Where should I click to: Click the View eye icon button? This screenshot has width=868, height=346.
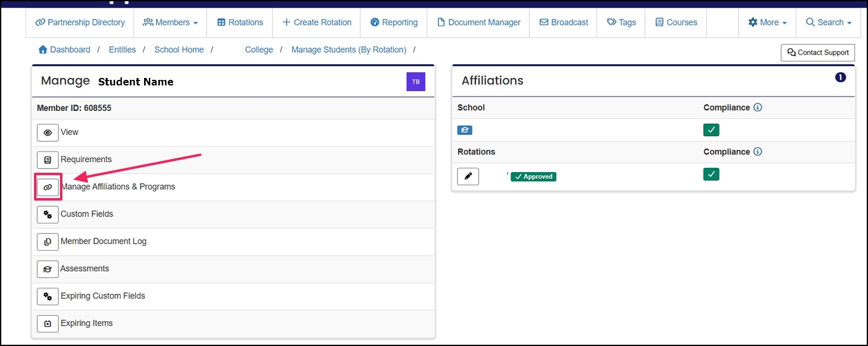pos(48,132)
